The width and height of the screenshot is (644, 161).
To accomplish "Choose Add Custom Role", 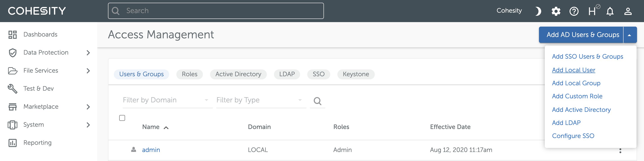I will tap(577, 96).
